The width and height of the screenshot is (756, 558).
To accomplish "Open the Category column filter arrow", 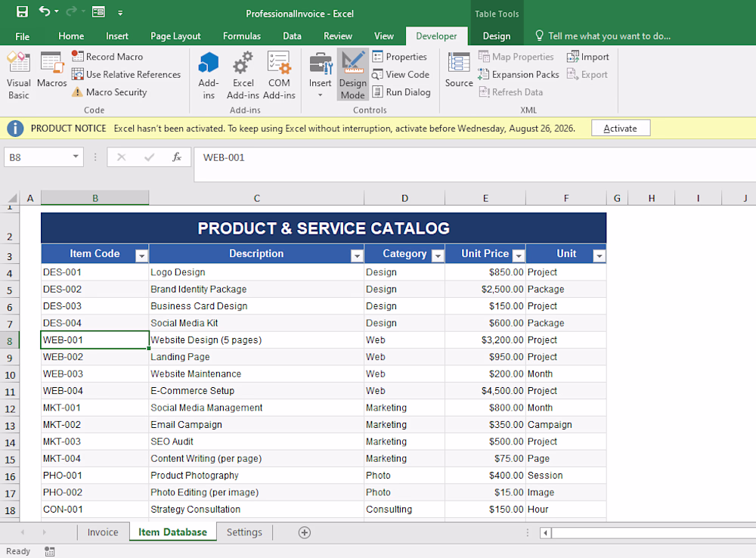I will (x=438, y=256).
